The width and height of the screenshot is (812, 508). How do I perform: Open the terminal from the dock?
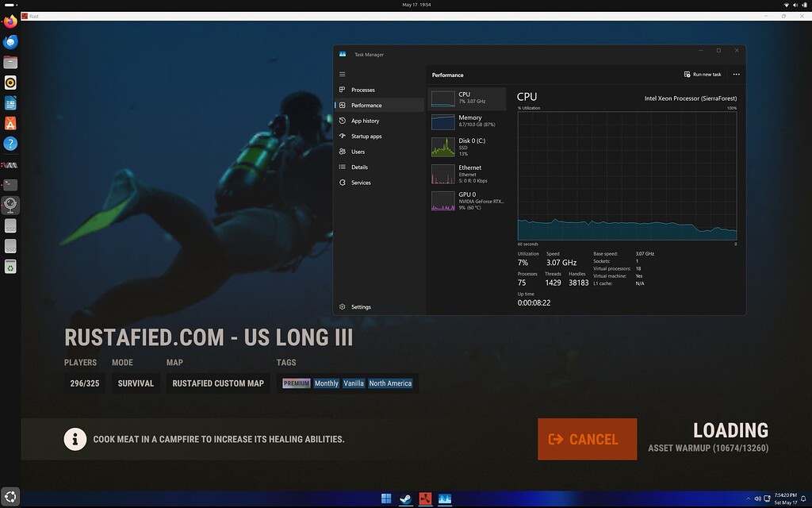[10, 184]
